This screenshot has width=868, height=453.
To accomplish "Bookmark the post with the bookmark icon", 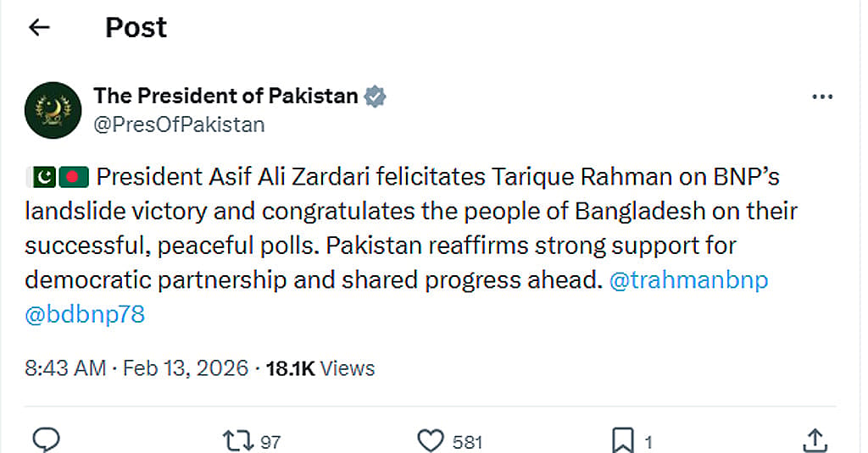I will [x=623, y=441].
